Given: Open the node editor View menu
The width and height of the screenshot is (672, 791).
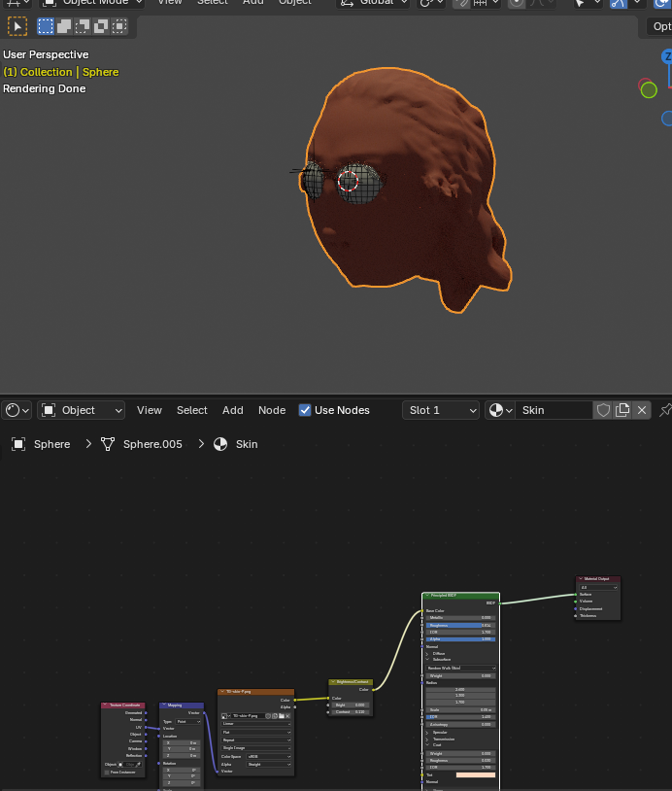Looking at the screenshot, I should click(150, 410).
